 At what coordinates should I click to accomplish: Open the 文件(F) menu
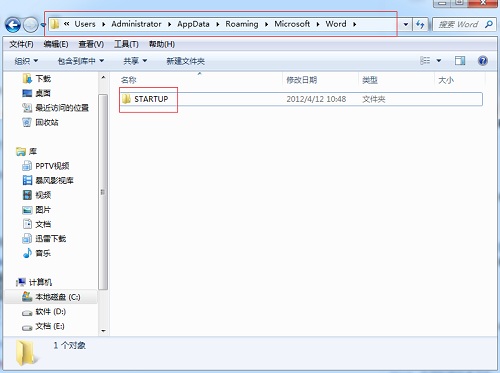[x=21, y=44]
